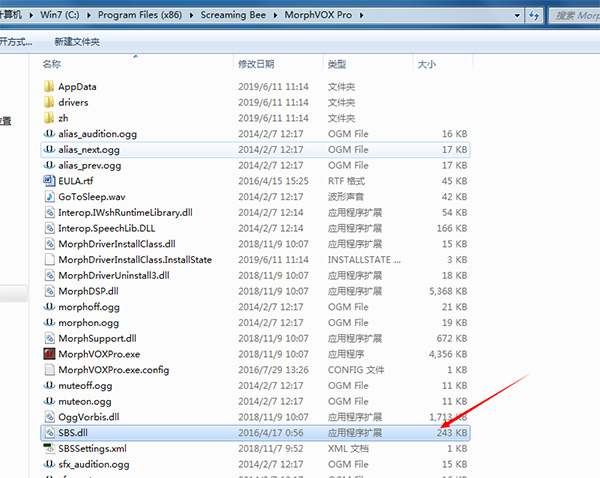Click XML 文档 type of SBSSettings.xml

click(x=348, y=449)
